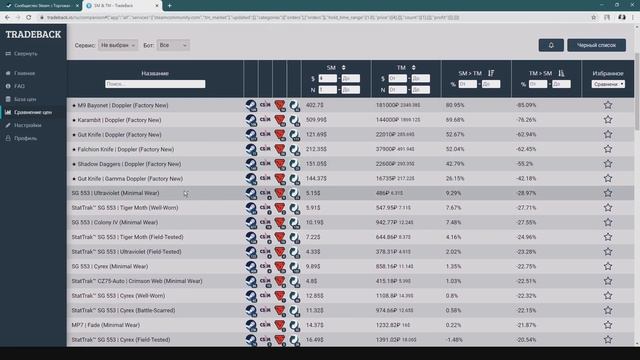Favorite Karambit Doppler with star

coord(608,120)
